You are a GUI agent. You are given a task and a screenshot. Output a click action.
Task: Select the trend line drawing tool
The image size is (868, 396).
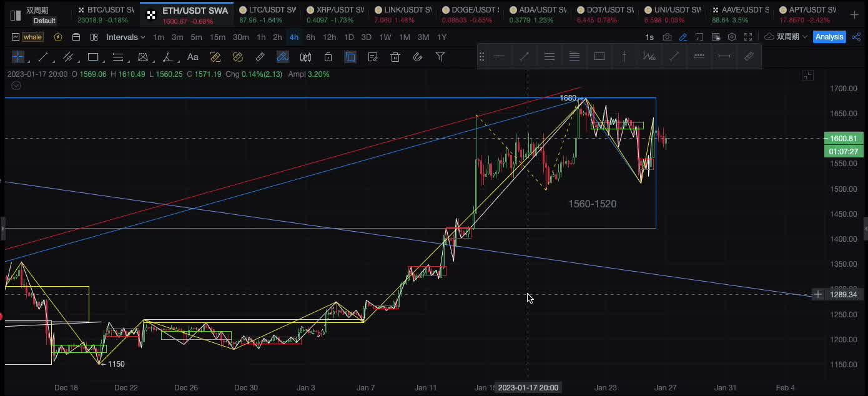pyautogui.click(x=43, y=57)
